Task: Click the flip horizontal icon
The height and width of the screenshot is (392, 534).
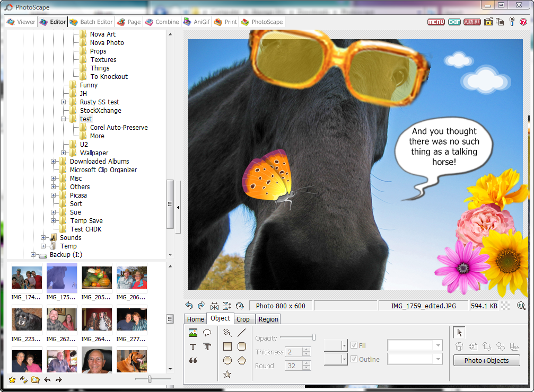Action: [x=215, y=306]
